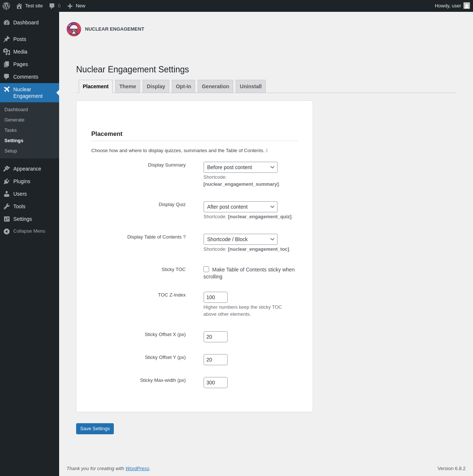Screen dimensions: 473x476
Task: Switch to the Placement tab
Action: coord(96,86)
